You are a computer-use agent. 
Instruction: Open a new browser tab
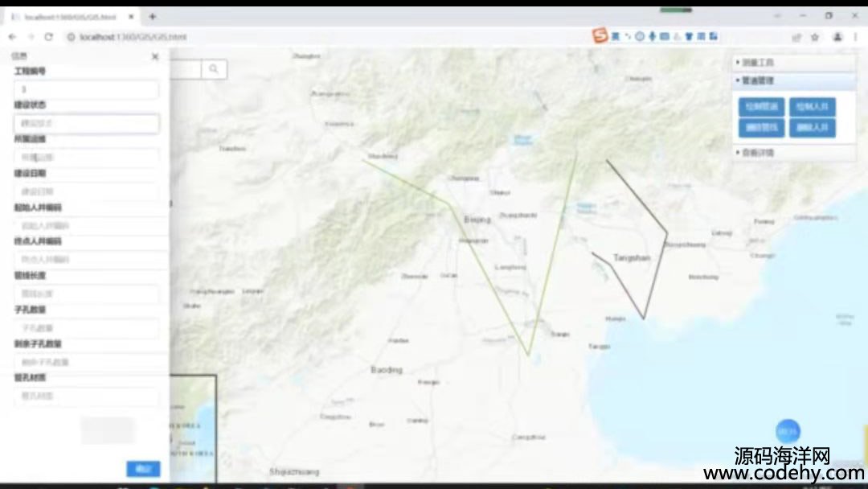pyautogui.click(x=152, y=17)
